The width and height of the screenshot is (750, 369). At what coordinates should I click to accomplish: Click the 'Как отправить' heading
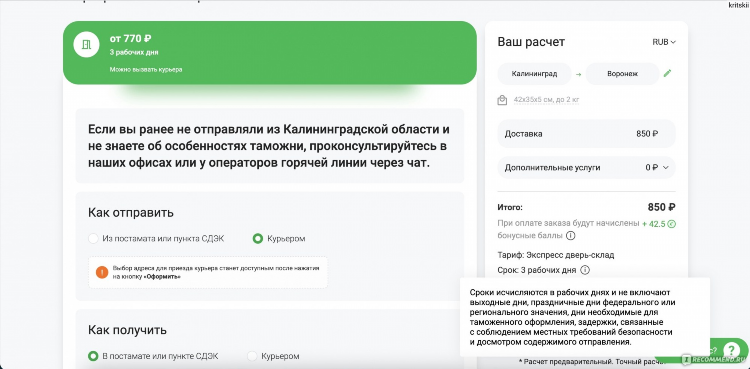(x=131, y=212)
